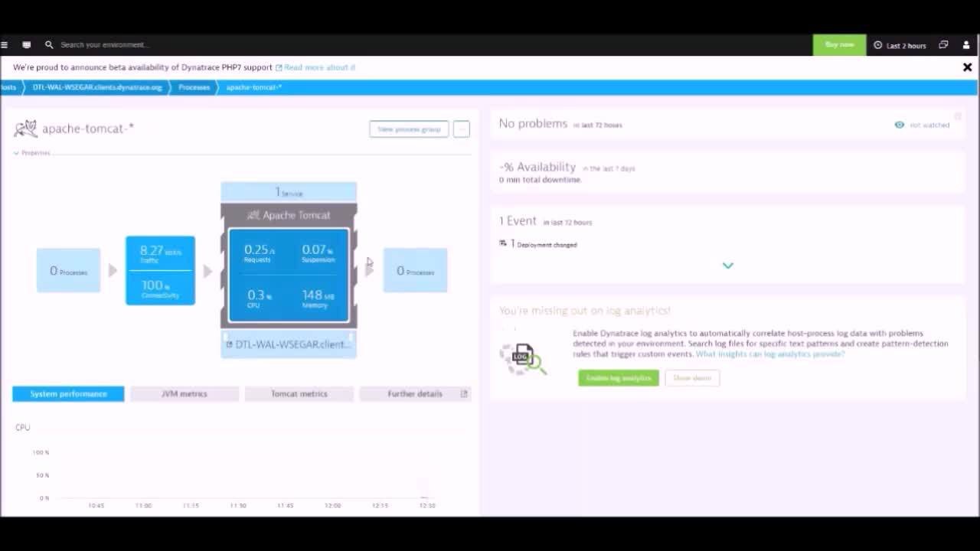
Task: Click the '0.25 Requests' metric
Action: (x=259, y=253)
